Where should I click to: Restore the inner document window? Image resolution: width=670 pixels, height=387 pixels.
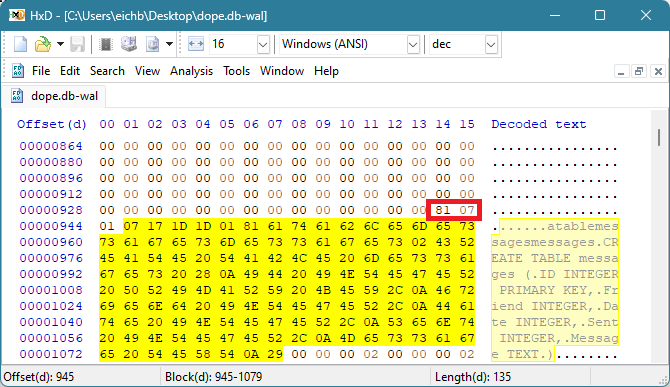(x=639, y=71)
